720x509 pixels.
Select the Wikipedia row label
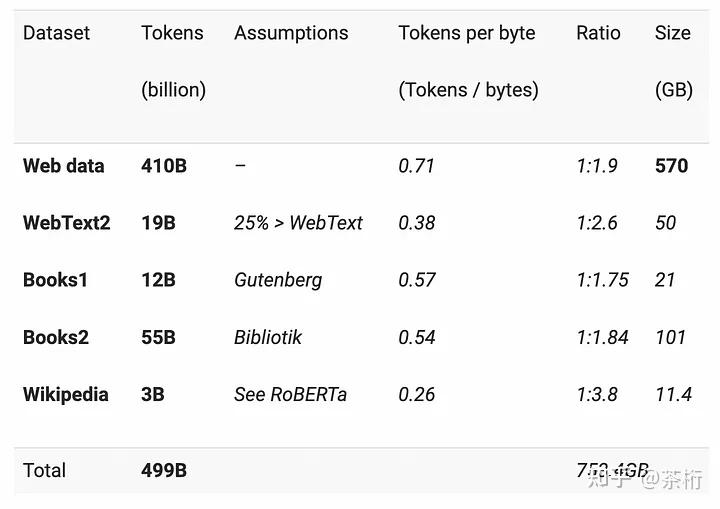65,394
